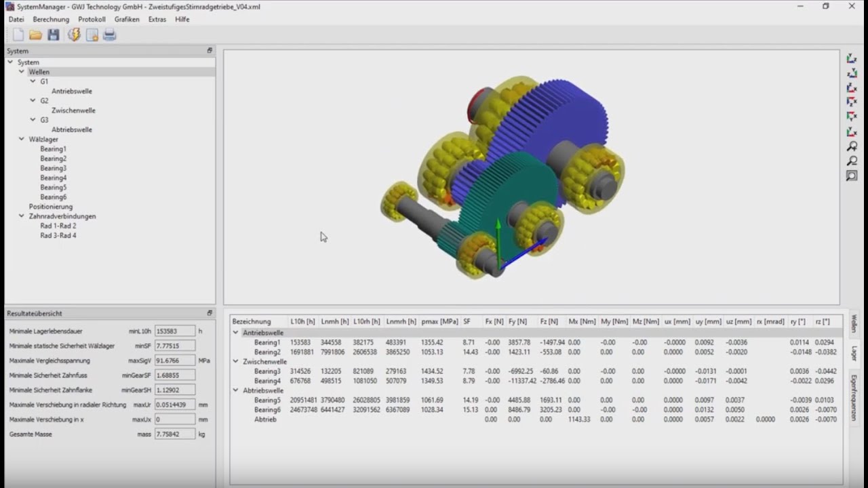
Task: Collapse the Zwischenwelle group in results table
Action: 236,362
